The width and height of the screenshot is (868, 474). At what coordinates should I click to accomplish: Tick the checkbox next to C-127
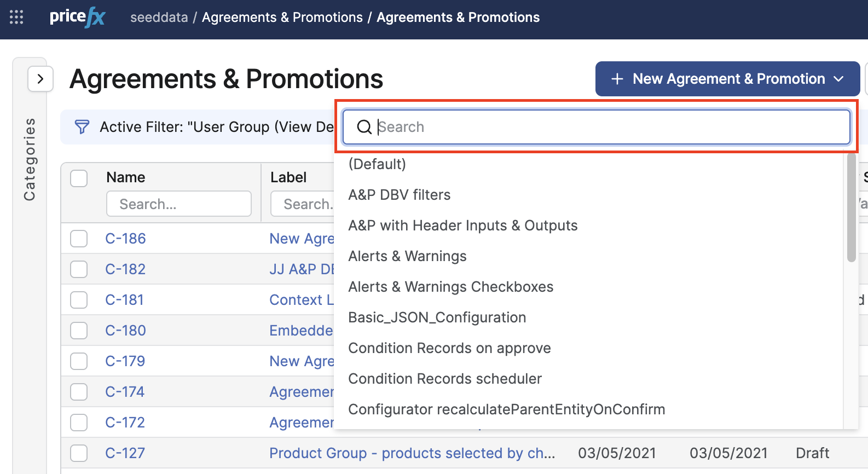click(79, 453)
